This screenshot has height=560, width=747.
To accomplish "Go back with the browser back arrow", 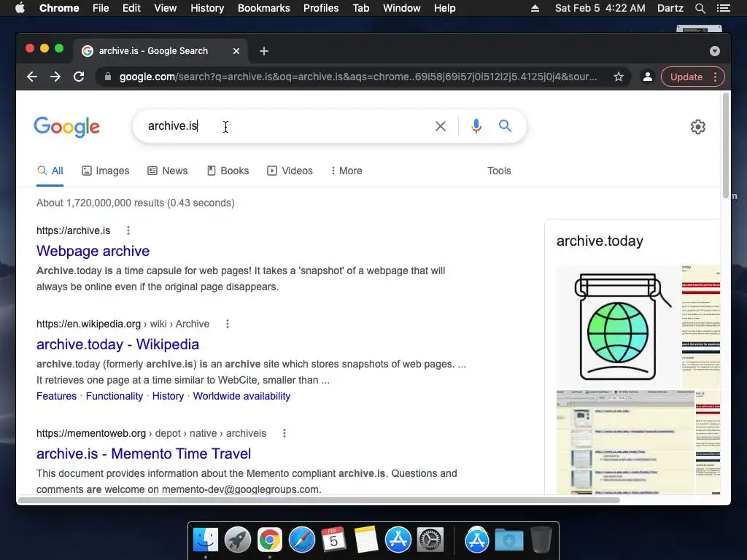I will coord(32,77).
